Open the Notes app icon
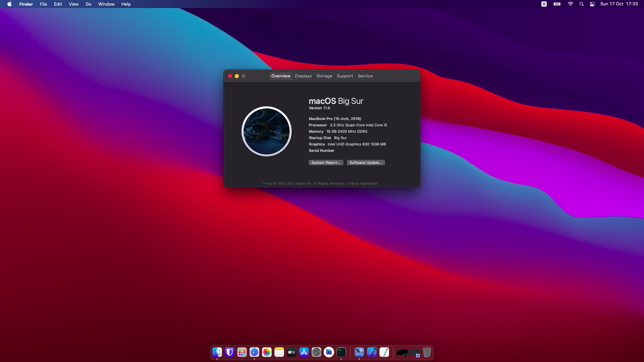Image resolution: width=644 pixels, height=362 pixels. tap(279, 352)
